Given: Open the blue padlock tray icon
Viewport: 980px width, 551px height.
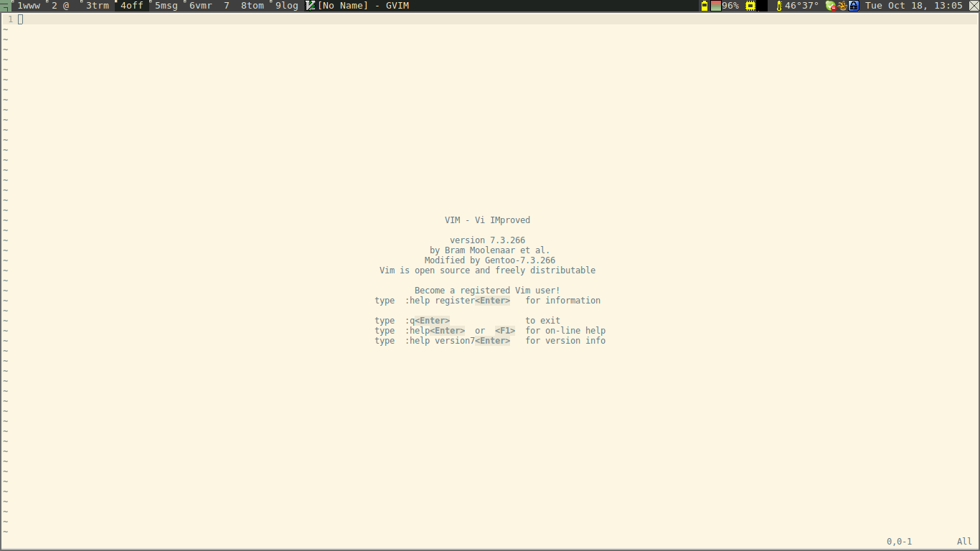Looking at the screenshot, I should coord(854,6).
